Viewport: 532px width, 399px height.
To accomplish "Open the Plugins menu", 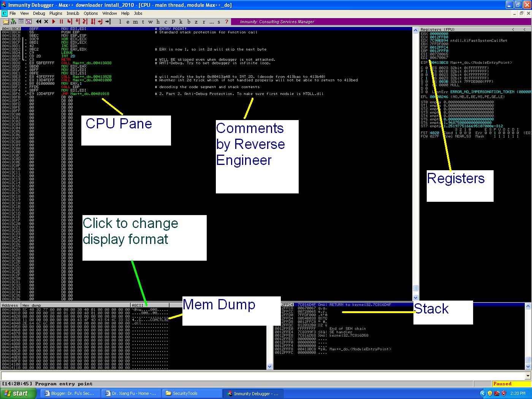I will point(56,13).
